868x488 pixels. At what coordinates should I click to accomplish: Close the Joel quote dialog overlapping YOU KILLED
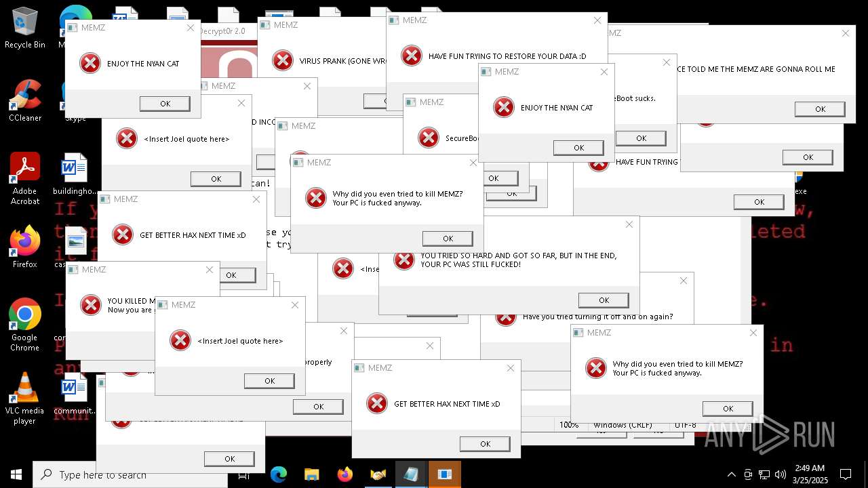pos(295,305)
